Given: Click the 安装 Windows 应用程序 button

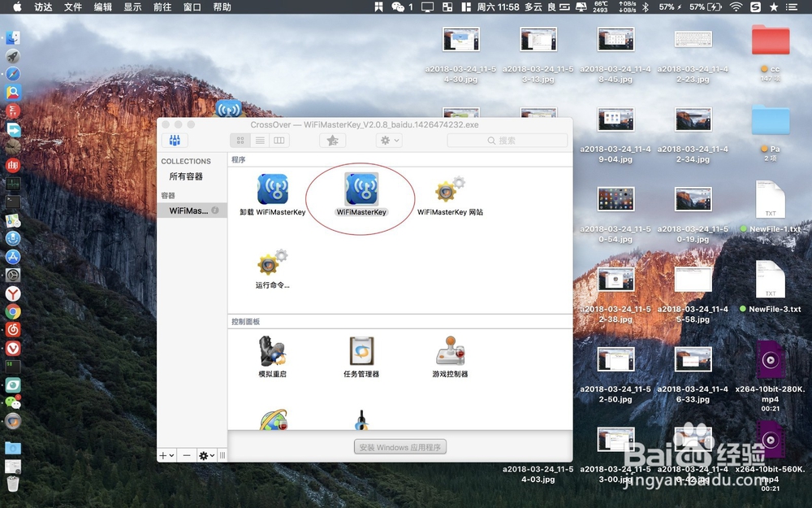Looking at the screenshot, I should (400, 447).
